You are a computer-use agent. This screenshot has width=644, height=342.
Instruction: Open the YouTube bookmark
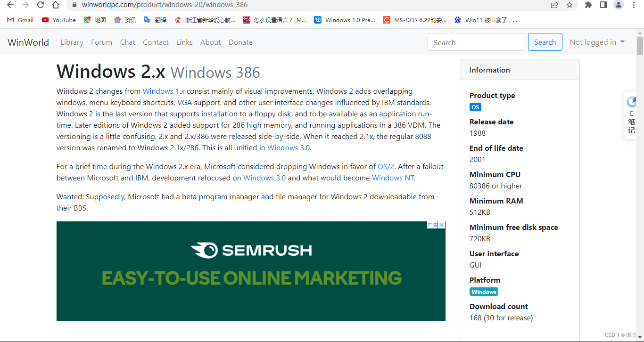point(58,20)
